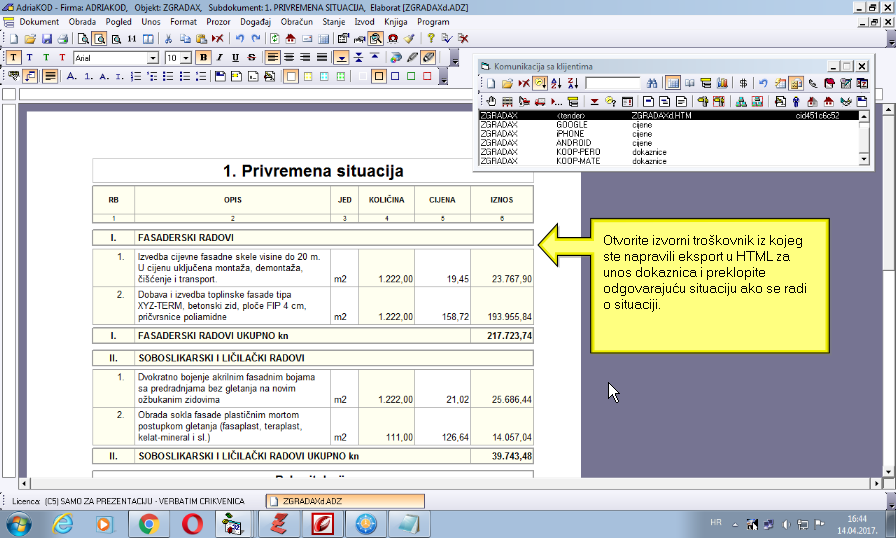Open the Obračun menu

pyautogui.click(x=297, y=22)
